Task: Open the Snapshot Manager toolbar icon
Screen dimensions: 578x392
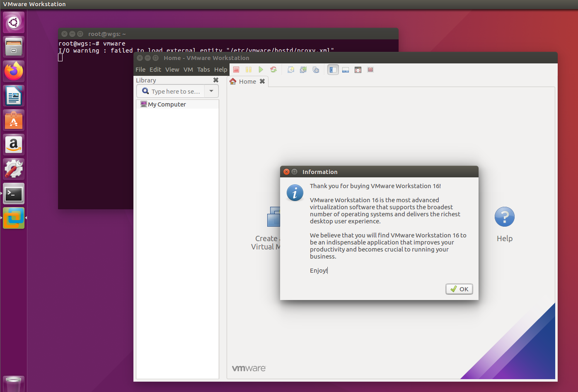Action: click(x=316, y=70)
